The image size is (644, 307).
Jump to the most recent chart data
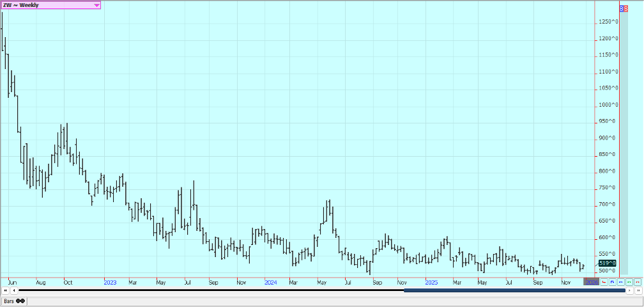(x=638, y=290)
